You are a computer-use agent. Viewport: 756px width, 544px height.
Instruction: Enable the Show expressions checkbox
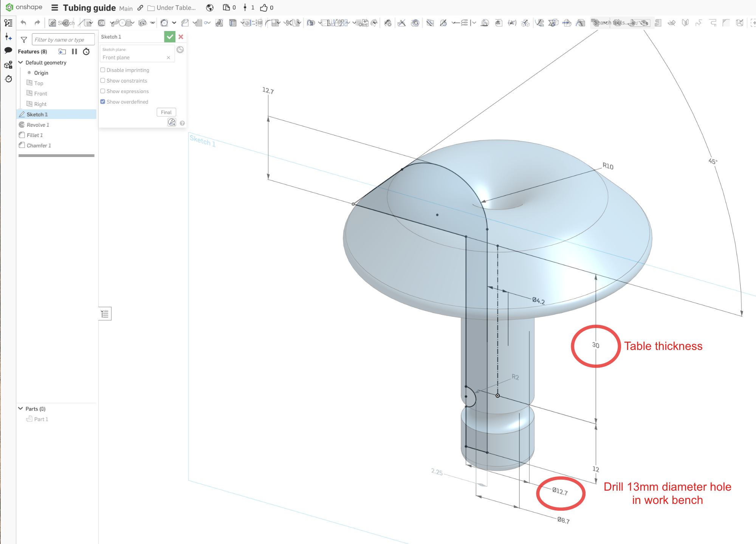tap(102, 91)
